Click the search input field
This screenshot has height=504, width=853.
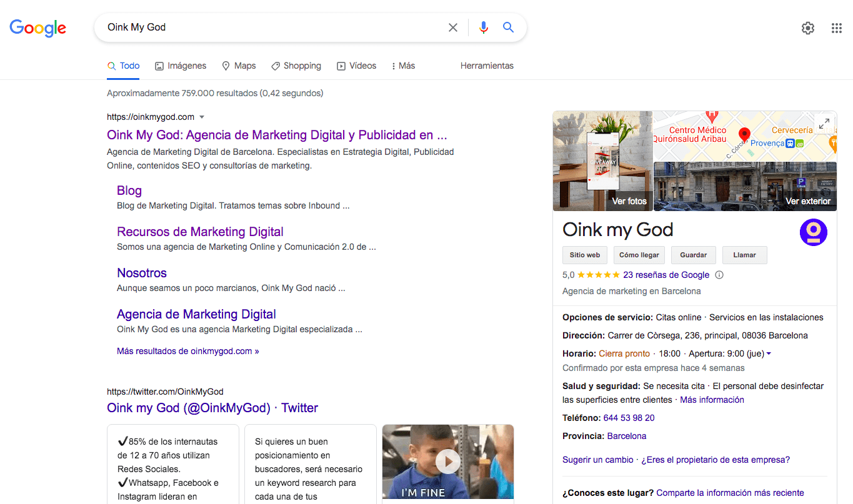(x=269, y=27)
